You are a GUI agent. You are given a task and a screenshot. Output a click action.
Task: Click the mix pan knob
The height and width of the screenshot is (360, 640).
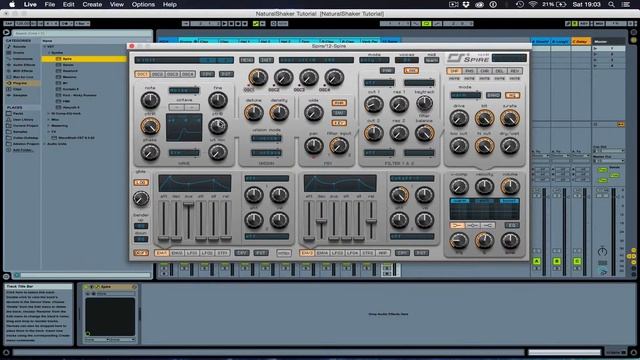coord(313,146)
